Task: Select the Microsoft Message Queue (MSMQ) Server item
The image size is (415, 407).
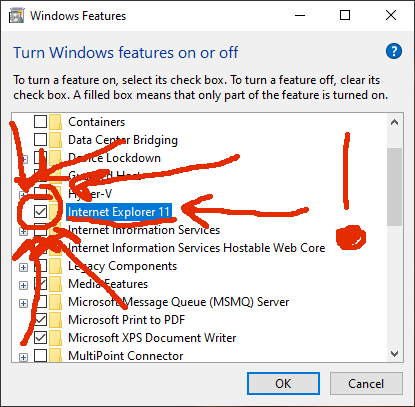Action: (x=178, y=302)
